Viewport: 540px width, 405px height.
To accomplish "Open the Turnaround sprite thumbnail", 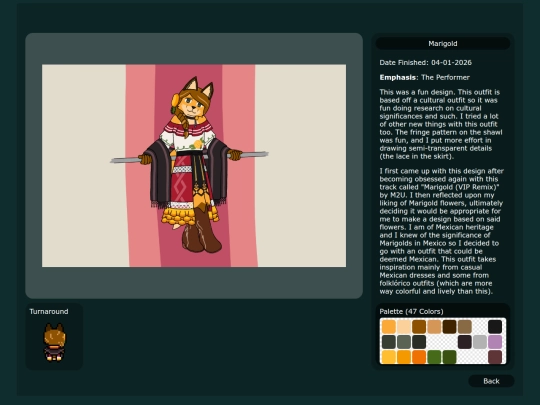I will pyautogui.click(x=54, y=343).
